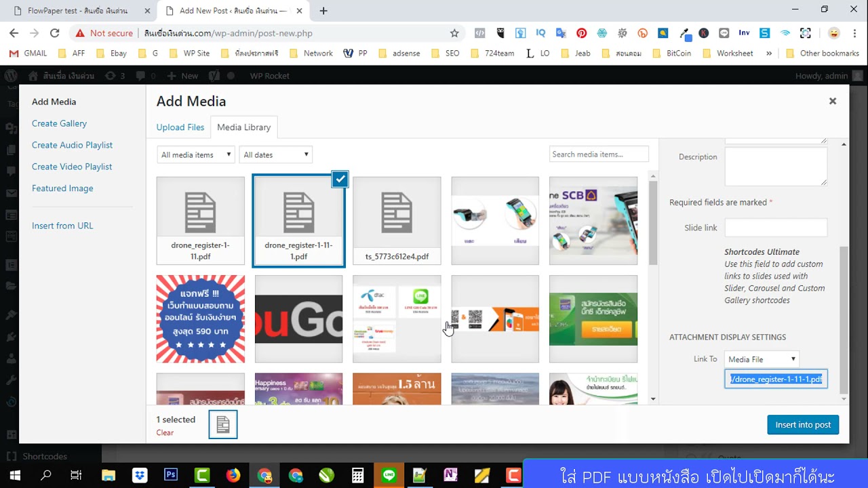868x488 pixels.
Task: Expand the All dates filter dropdown
Action: coord(276,155)
